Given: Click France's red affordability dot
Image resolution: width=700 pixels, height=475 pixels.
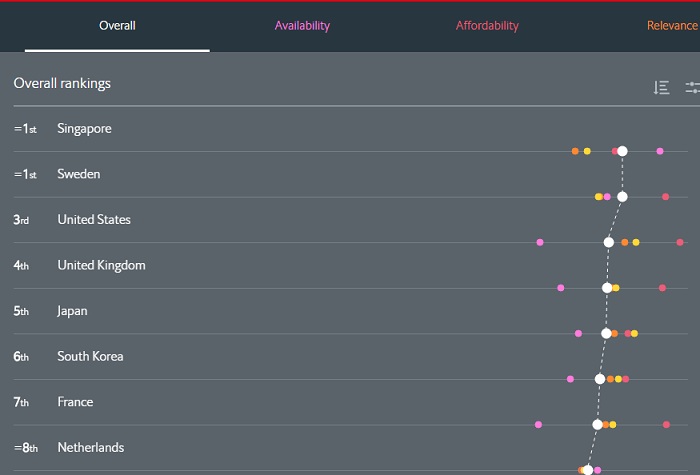Looking at the screenshot, I should (x=666, y=425).
